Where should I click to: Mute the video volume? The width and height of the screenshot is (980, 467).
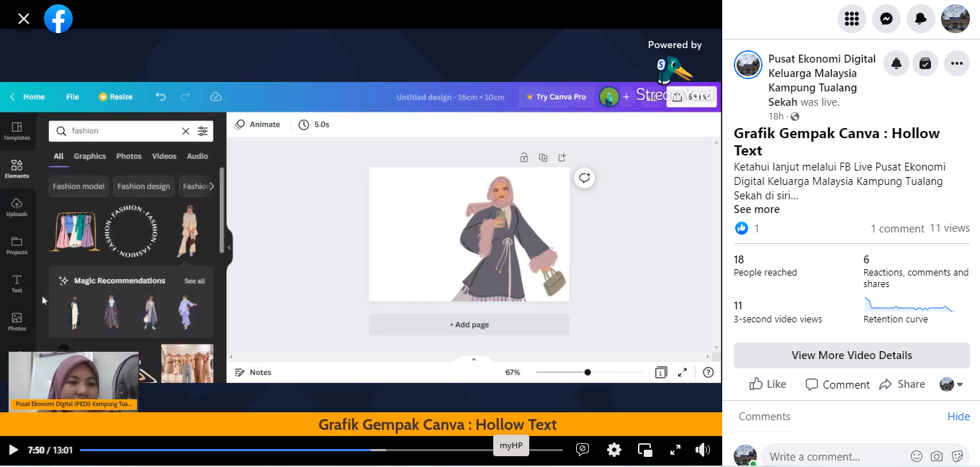click(703, 450)
